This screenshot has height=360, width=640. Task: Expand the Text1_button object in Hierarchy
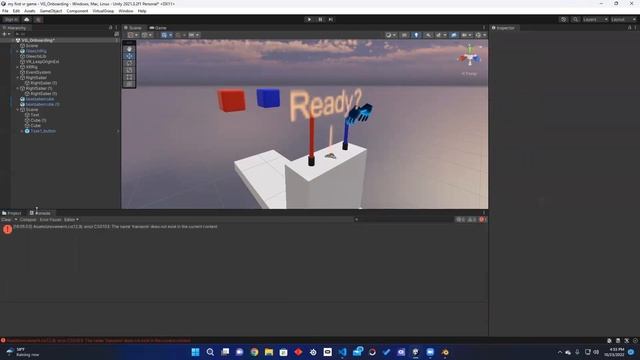(x=22, y=131)
